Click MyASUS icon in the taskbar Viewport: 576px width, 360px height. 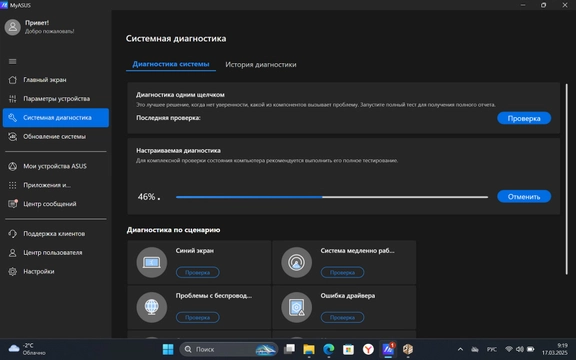[388, 349]
